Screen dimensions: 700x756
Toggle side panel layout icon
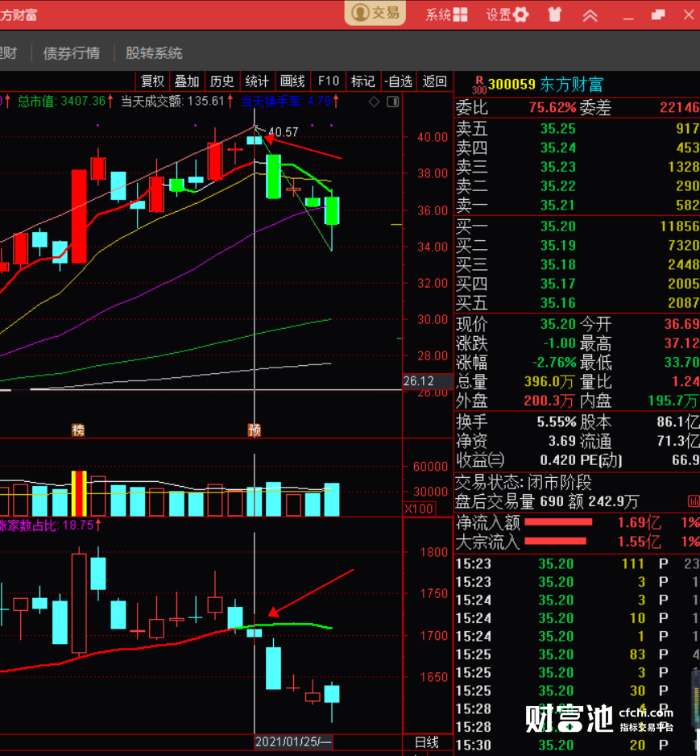392,102
